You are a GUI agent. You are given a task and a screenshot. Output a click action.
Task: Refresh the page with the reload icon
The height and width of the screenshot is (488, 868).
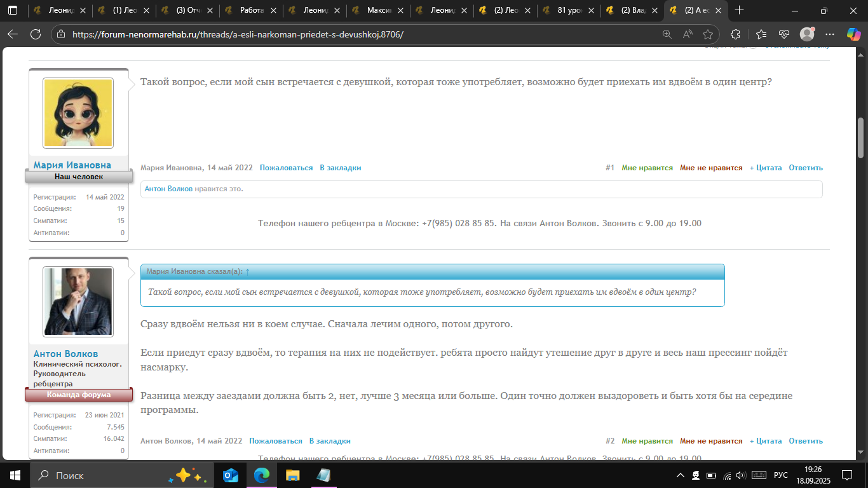(x=36, y=34)
